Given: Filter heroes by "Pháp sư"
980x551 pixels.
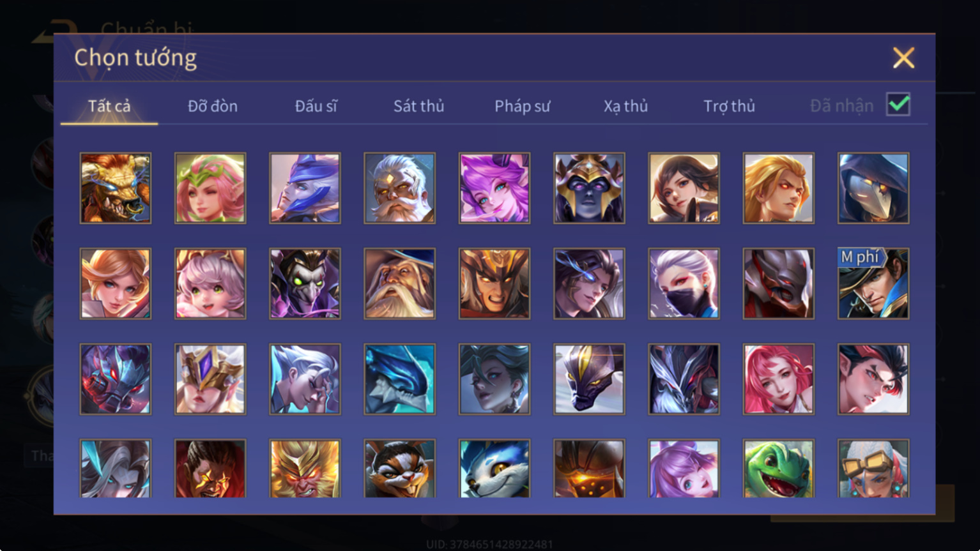Looking at the screenshot, I should (522, 106).
